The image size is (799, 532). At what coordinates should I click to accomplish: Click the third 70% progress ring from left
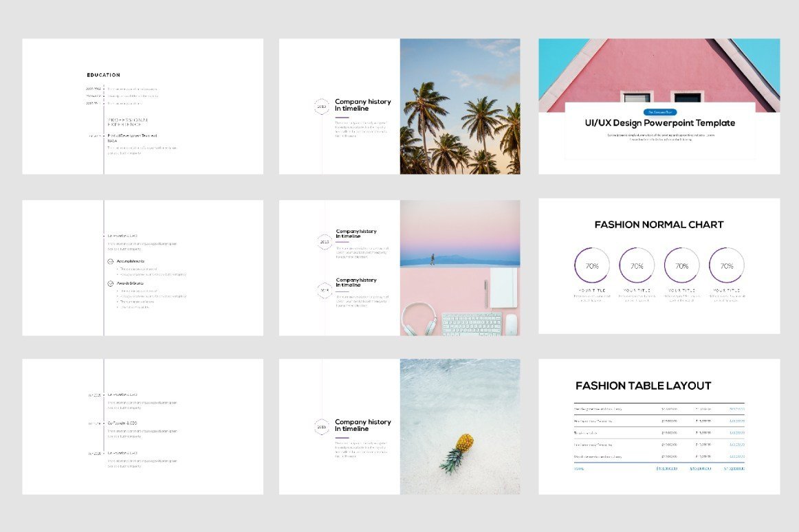pos(681,265)
